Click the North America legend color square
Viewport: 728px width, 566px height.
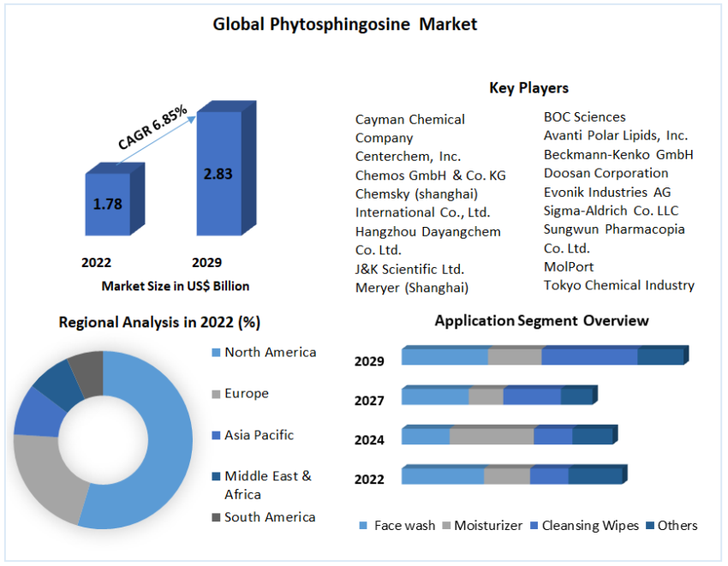click(x=216, y=353)
